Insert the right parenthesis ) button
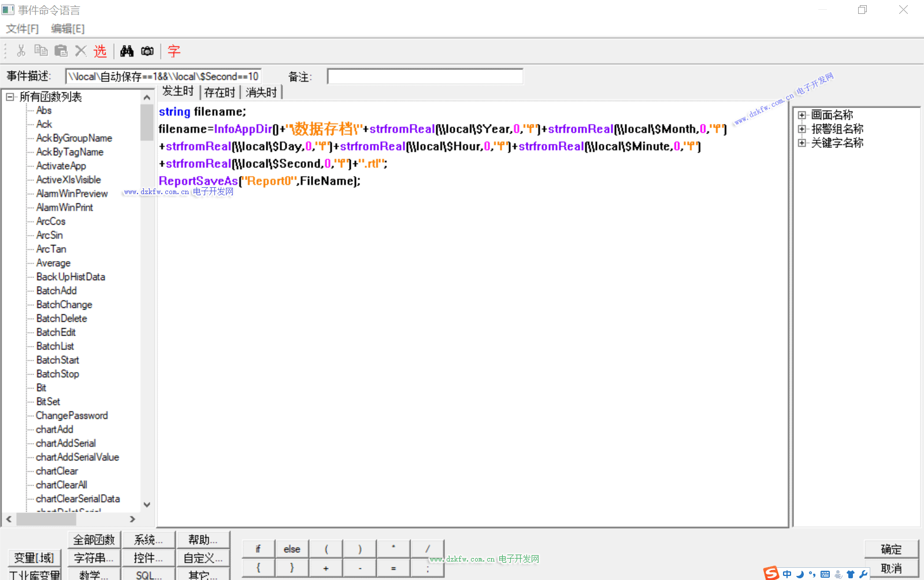 (359, 549)
